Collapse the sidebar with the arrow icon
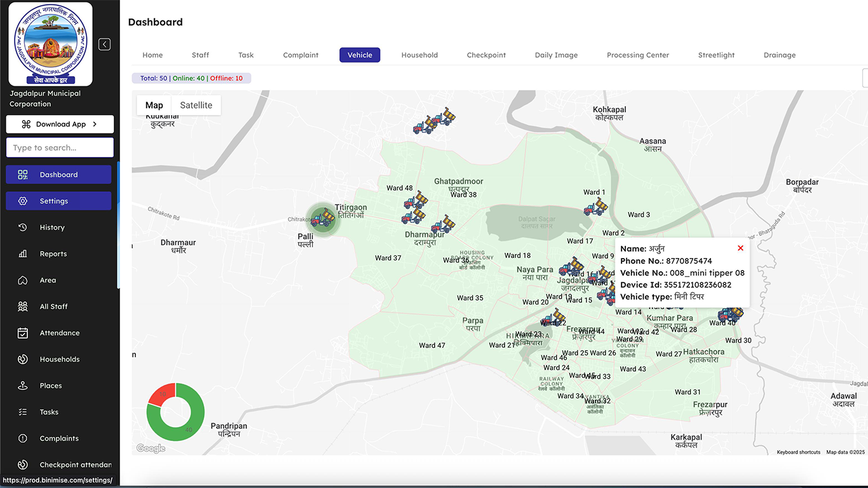 (105, 44)
